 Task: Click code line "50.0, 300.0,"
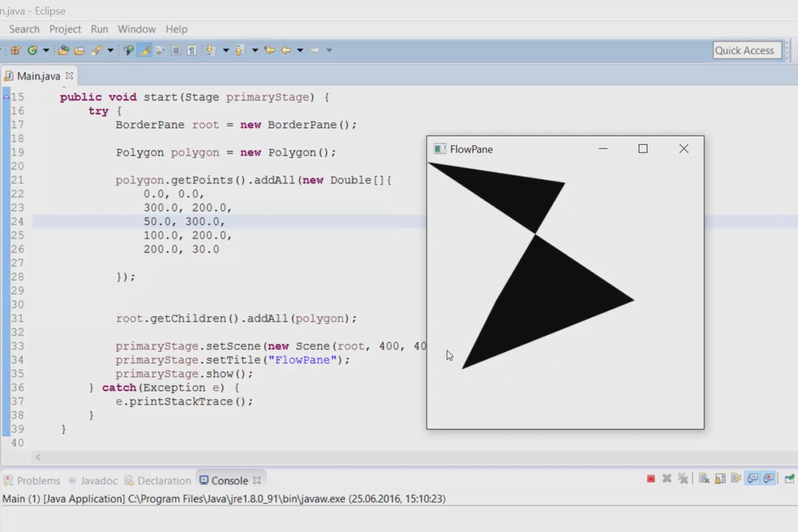pyautogui.click(x=184, y=221)
